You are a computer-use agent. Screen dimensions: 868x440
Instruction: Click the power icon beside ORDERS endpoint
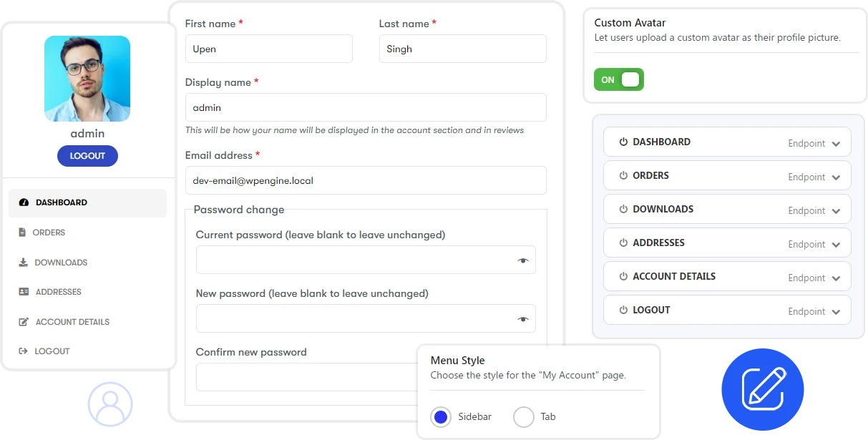(x=623, y=175)
